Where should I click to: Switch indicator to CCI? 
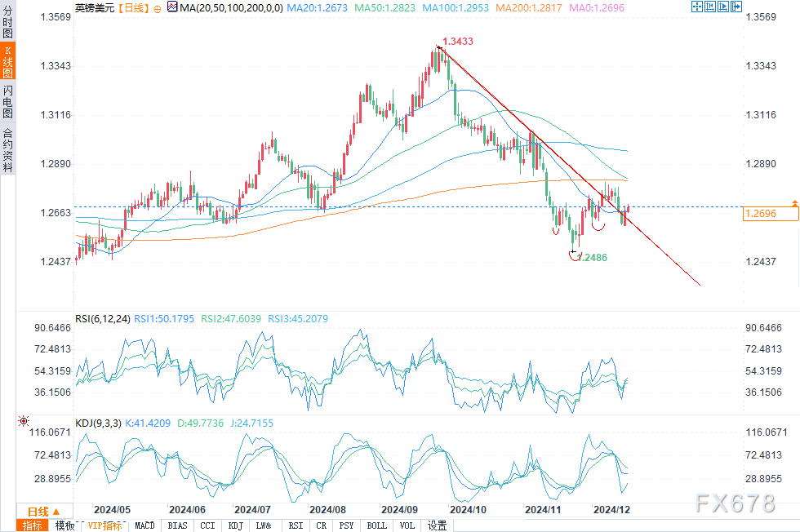207,525
